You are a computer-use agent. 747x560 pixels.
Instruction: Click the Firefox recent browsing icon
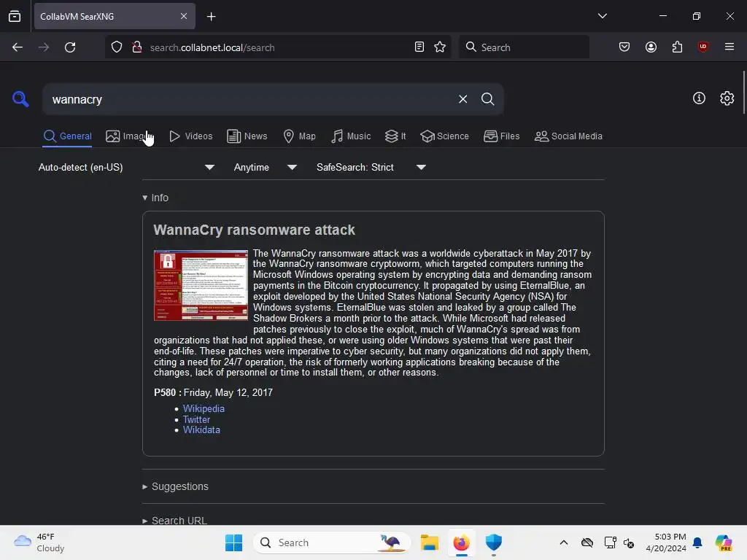(15, 16)
